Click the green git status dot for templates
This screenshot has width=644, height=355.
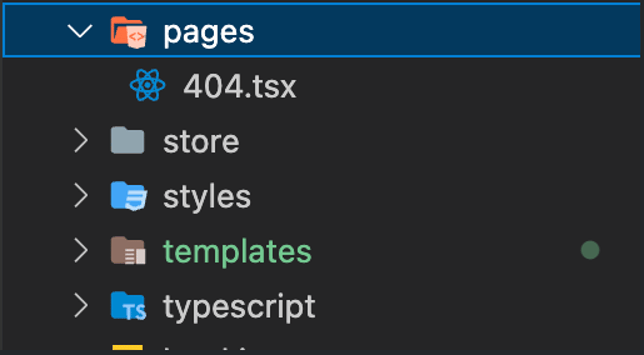tap(590, 250)
